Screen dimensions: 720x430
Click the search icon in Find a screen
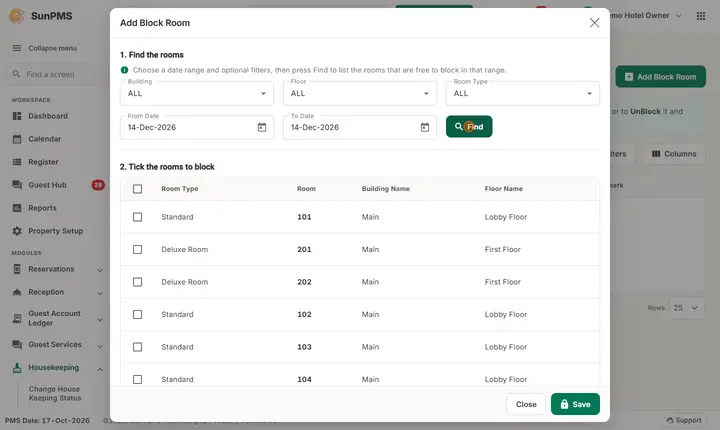pyautogui.click(x=17, y=74)
